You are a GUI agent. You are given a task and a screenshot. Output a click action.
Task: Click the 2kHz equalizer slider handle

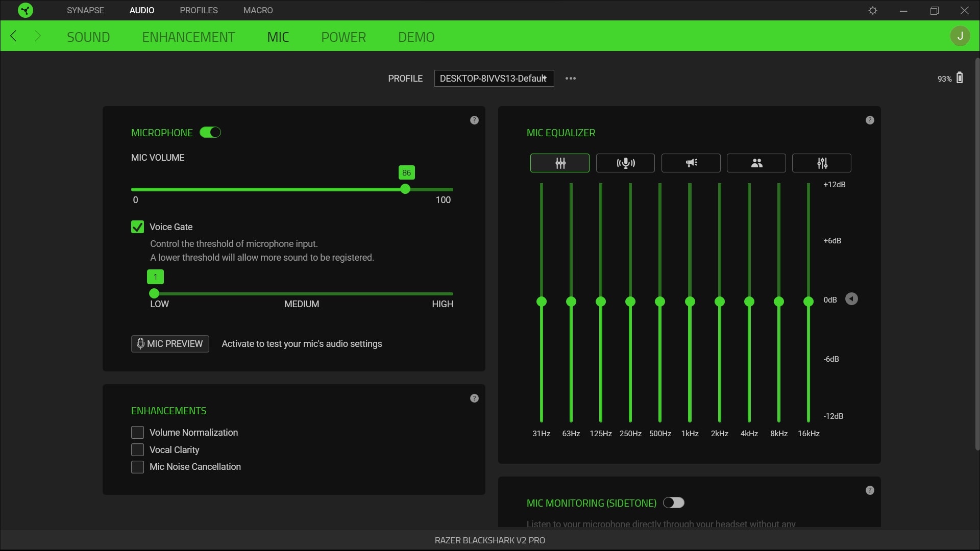(x=720, y=302)
